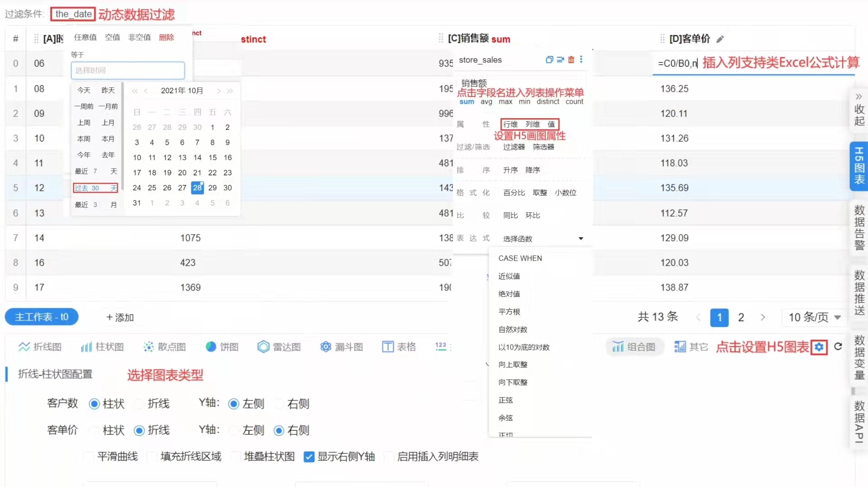Select the 漏斗图 funnel chart type
The width and height of the screenshot is (868, 487).
[x=342, y=347]
